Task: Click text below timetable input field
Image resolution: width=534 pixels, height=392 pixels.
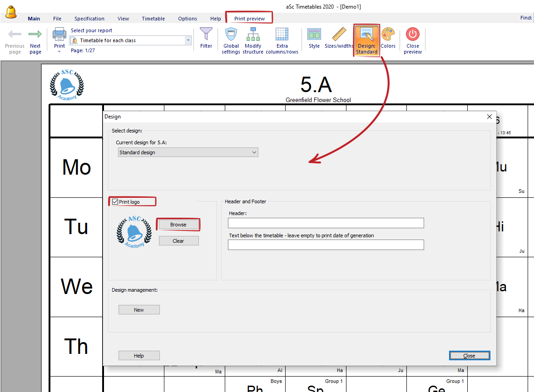Action: click(x=326, y=245)
